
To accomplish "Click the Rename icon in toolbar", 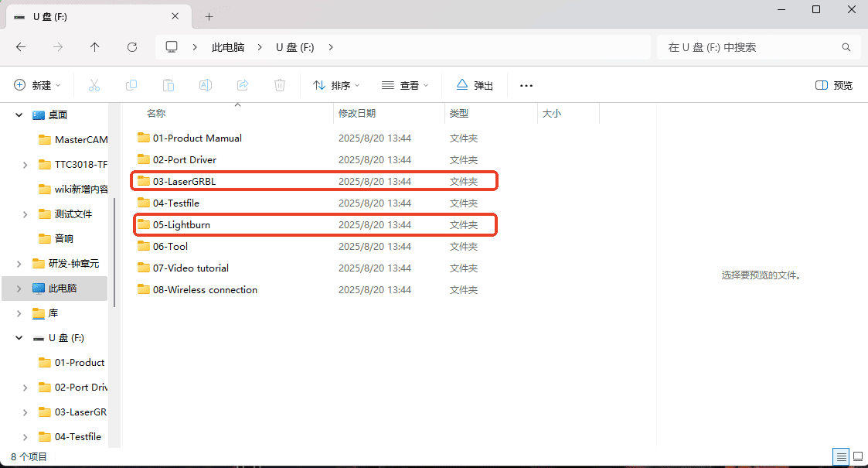I will point(206,85).
